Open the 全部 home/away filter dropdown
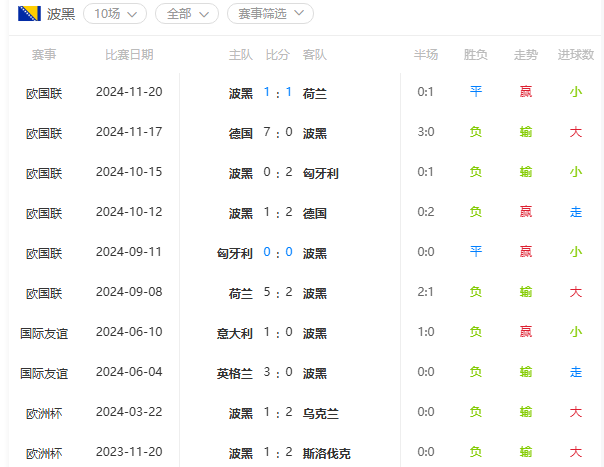The image size is (604, 467). click(187, 14)
